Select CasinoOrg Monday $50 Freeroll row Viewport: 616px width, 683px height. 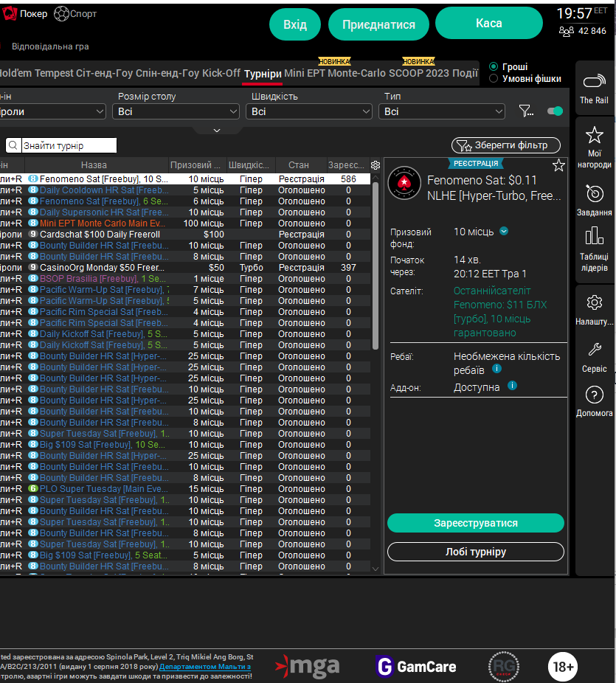click(185, 268)
